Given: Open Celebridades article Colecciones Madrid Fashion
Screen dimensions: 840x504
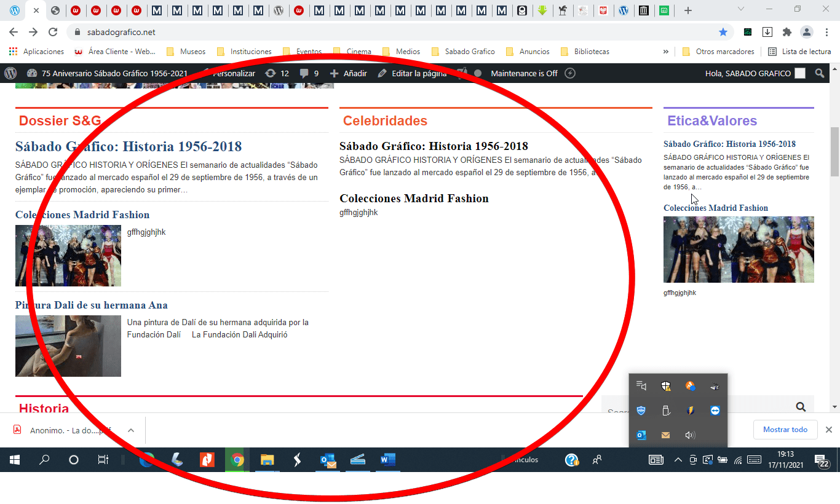Looking at the screenshot, I should pyautogui.click(x=414, y=199).
